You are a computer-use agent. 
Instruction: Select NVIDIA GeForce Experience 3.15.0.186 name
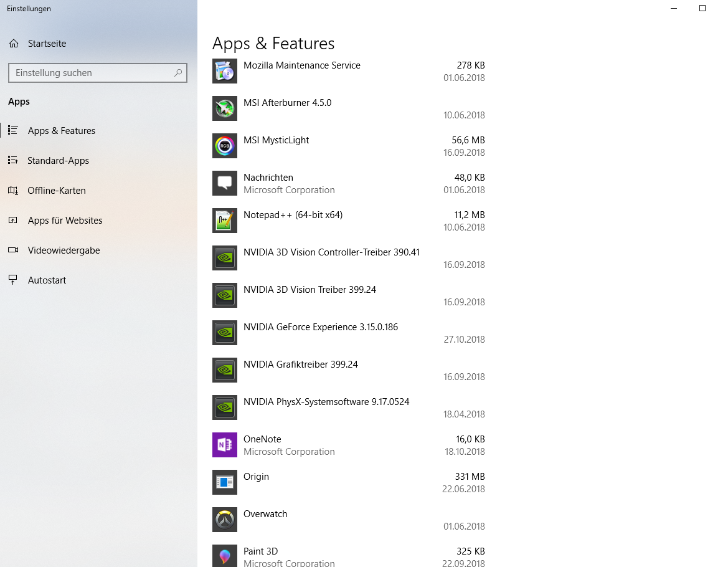click(x=321, y=327)
